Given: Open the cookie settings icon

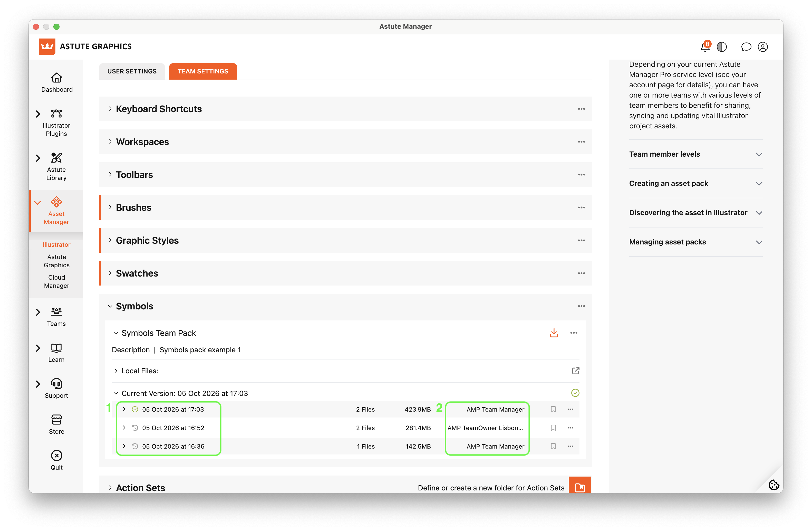Looking at the screenshot, I should pos(774,485).
